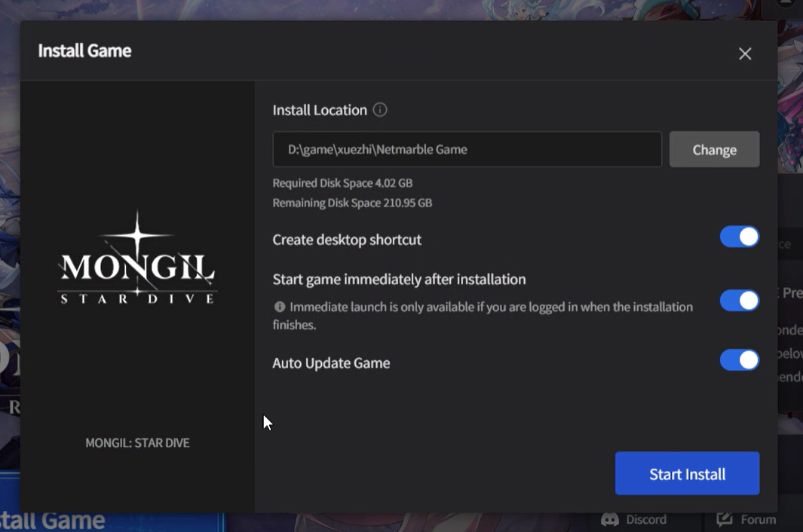Click the Required Disk Space 4.02 GB text
Screen dimensions: 803x532
coord(342,183)
